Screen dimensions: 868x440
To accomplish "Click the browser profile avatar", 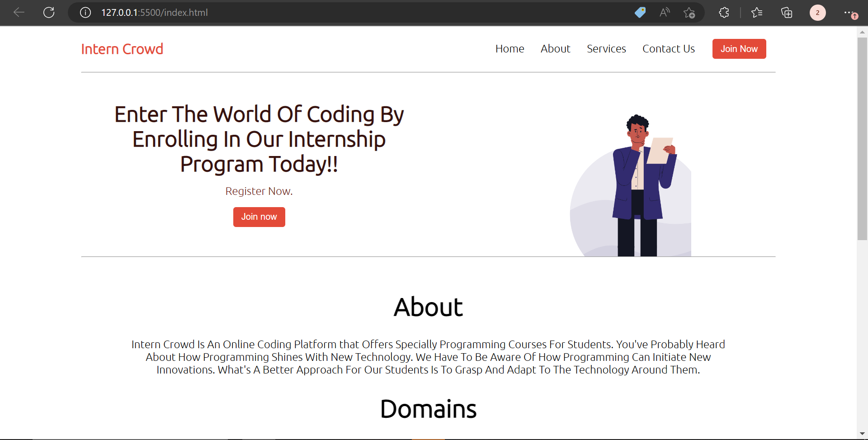I will coord(817,13).
